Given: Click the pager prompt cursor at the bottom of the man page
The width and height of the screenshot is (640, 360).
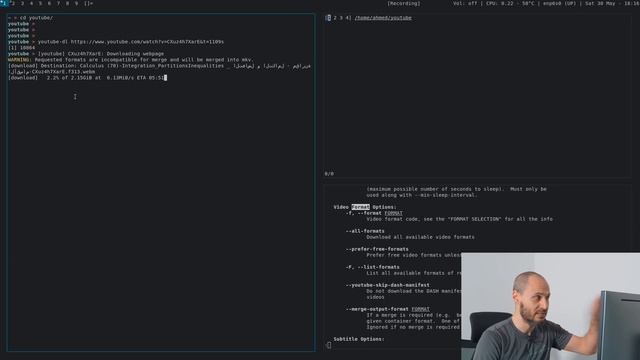Looking at the screenshot, I should [x=329, y=345].
